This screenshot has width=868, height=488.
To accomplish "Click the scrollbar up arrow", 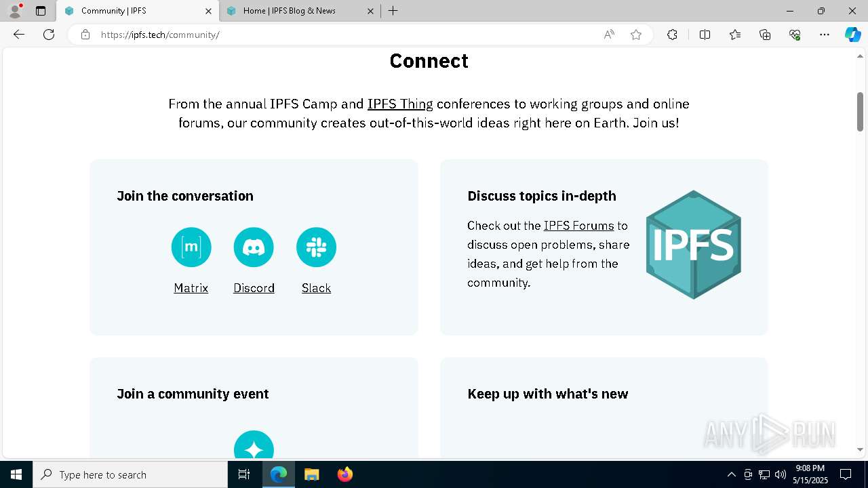I will 860,56.
